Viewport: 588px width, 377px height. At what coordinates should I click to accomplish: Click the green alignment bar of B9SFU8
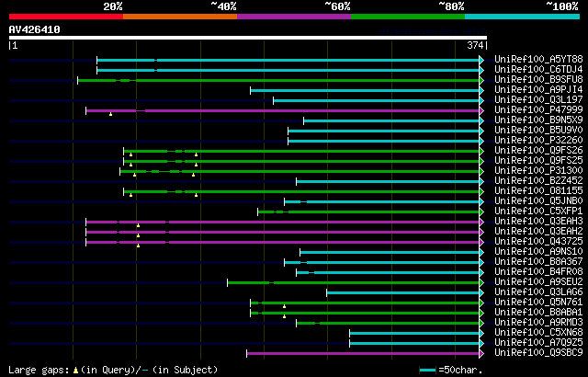coord(278,80)
